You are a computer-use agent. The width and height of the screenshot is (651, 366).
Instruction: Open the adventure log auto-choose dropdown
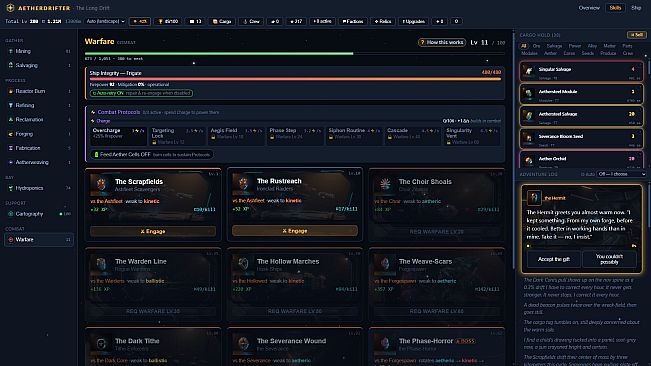pos(622,174)
